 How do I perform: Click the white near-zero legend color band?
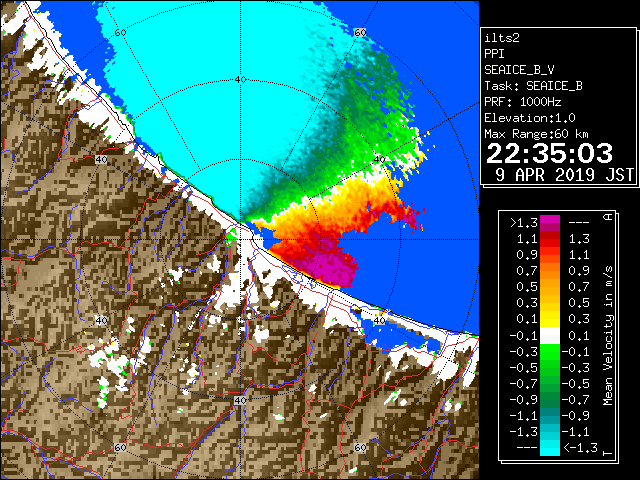(x=550, y=336)
